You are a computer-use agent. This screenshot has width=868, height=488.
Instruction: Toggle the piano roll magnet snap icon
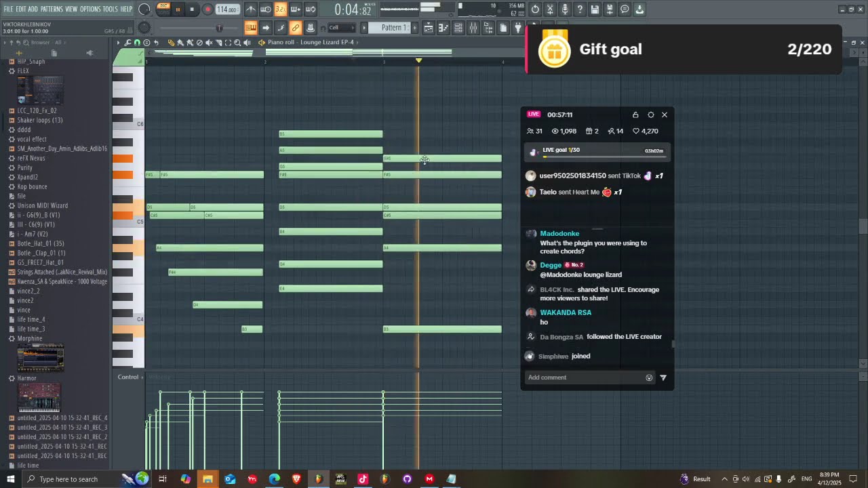(137, 43)
